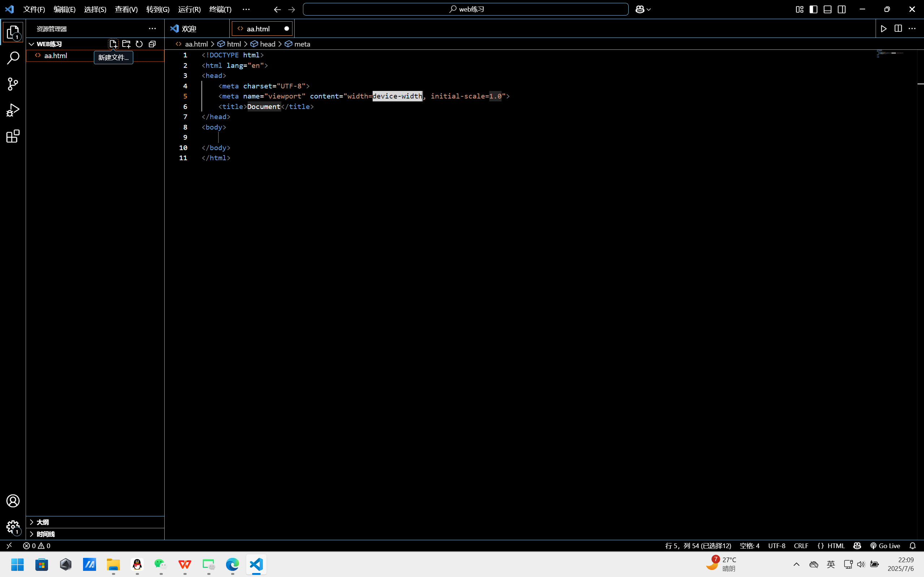
Task: Close aa.html tab via unsaved dot
Action: coord(286,29)
